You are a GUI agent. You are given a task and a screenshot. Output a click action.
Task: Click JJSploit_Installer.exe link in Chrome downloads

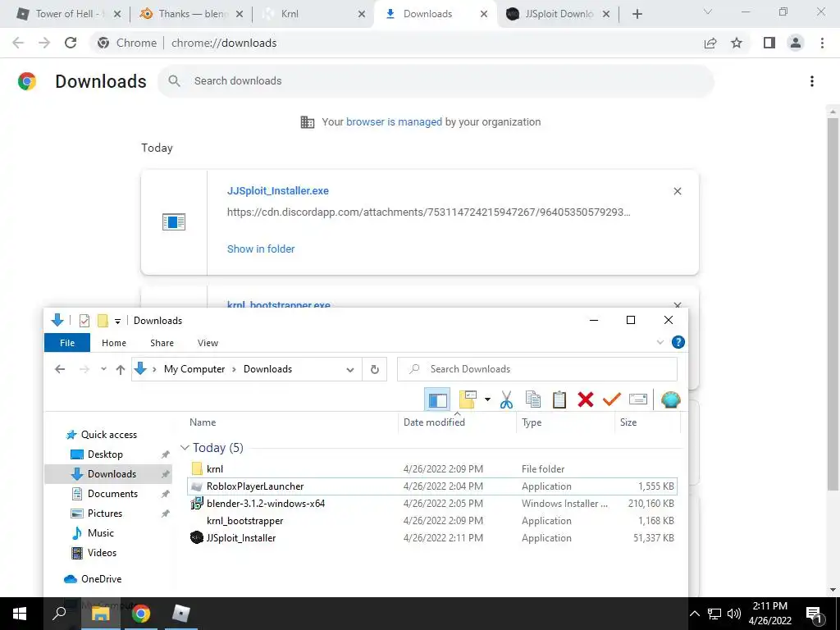[x=278, y=190]
